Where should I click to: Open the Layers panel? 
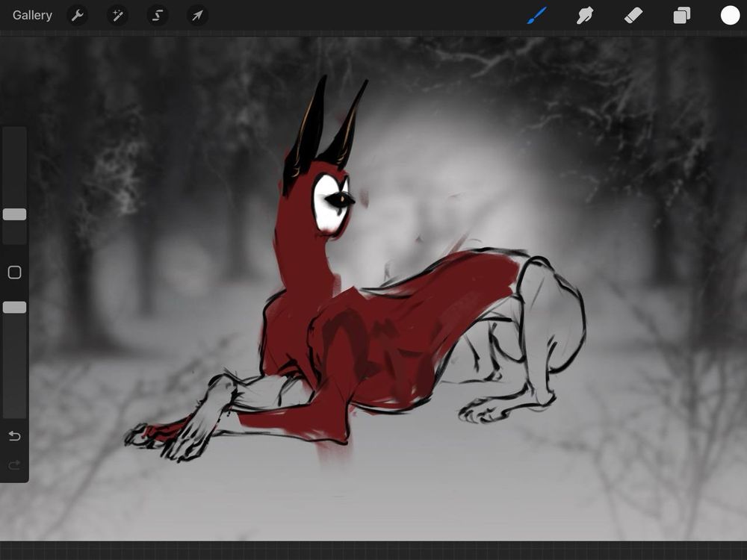pos(682,15)
